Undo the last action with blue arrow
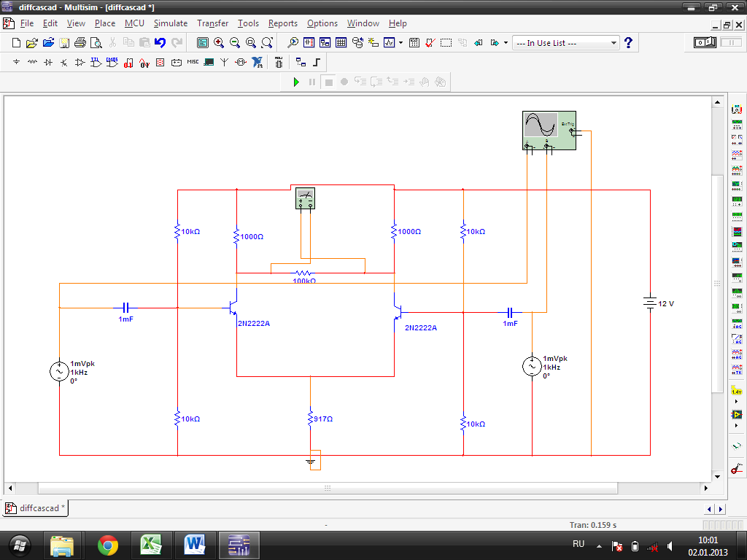The width and height of the screenshot is (747, 560). tap(160, 43)
